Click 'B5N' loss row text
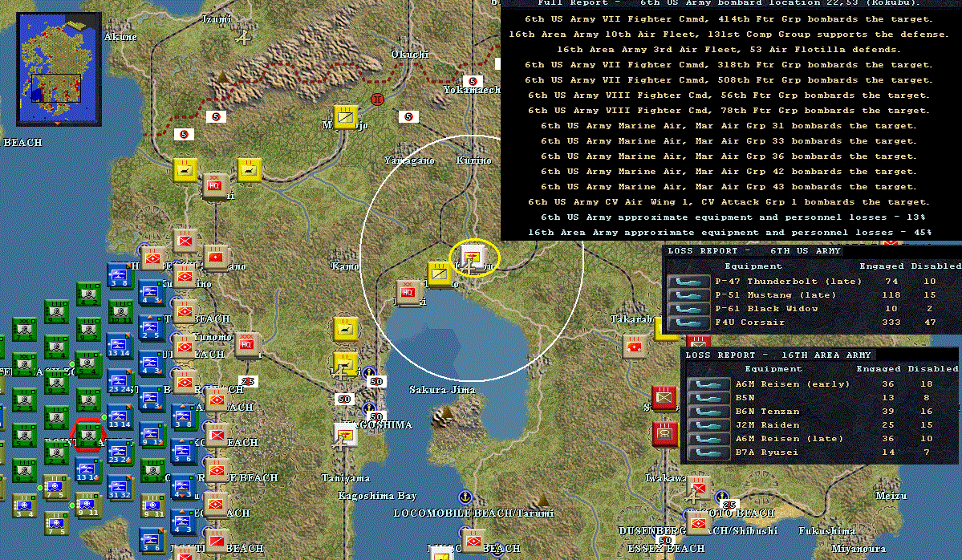The width and height of the screenshot is (962, 560). (x=745, y=397)
